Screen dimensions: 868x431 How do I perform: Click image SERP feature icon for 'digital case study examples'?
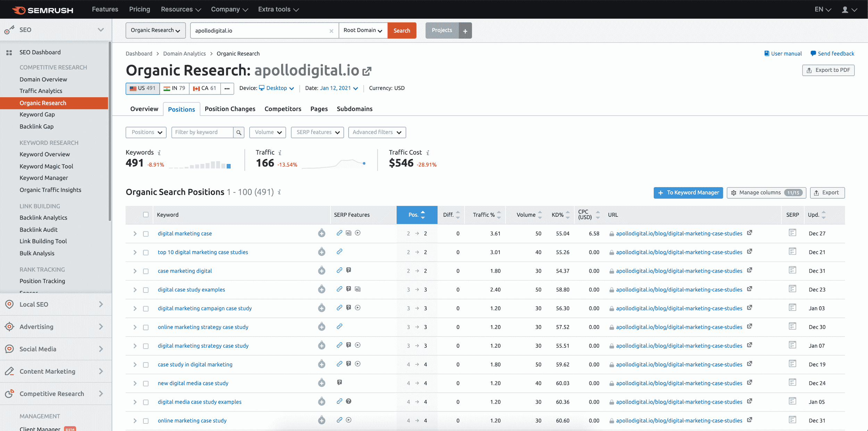[x=358, y=289]
